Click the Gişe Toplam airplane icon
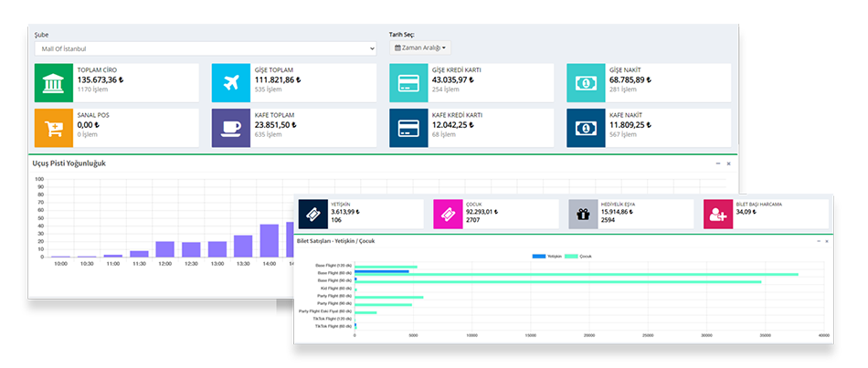 230,82
